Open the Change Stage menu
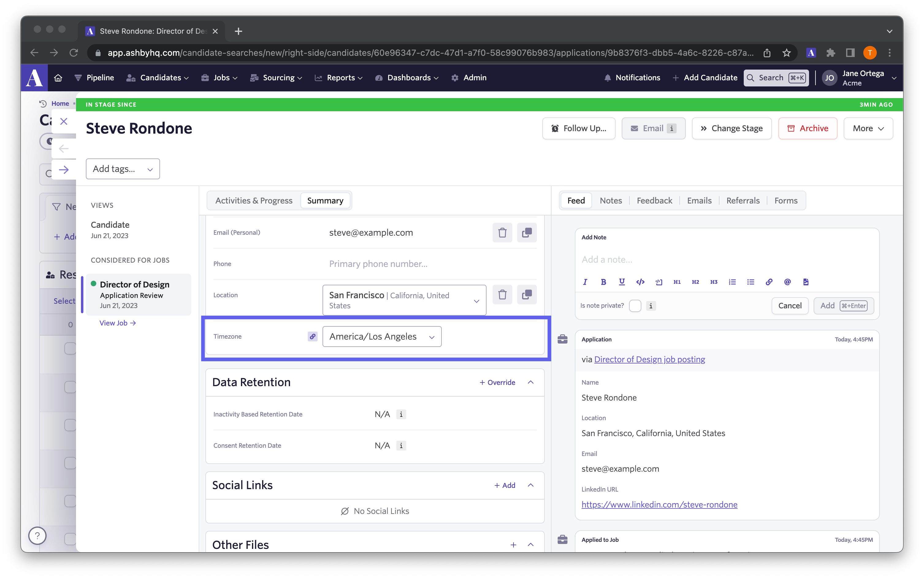Image resolution: width=924 pixels, height=578 pixels. tap(731, 128)
